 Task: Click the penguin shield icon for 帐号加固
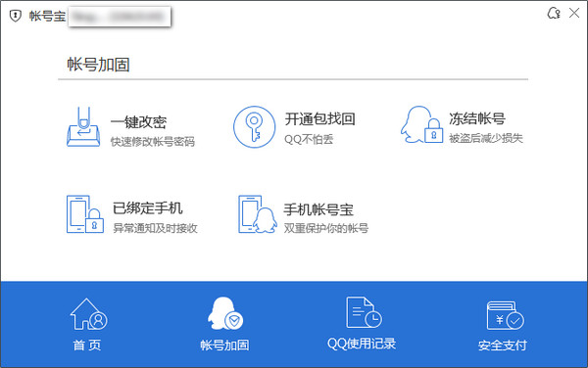(225, 313)
